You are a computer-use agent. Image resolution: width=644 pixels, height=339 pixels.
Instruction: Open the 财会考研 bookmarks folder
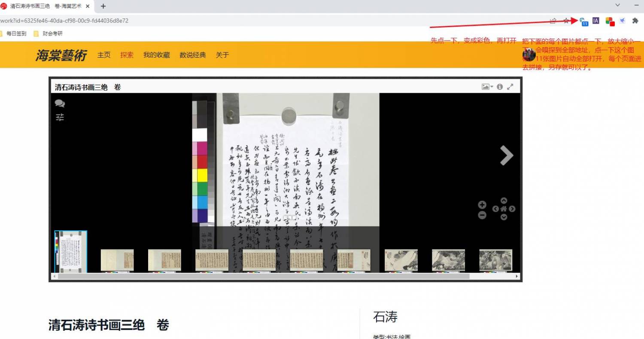(x=48, y=34)
